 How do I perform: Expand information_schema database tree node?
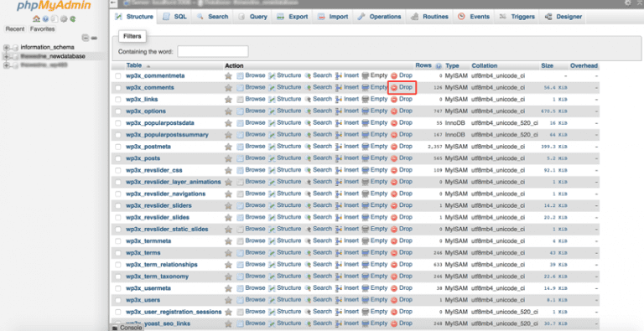tap(6, 48)
